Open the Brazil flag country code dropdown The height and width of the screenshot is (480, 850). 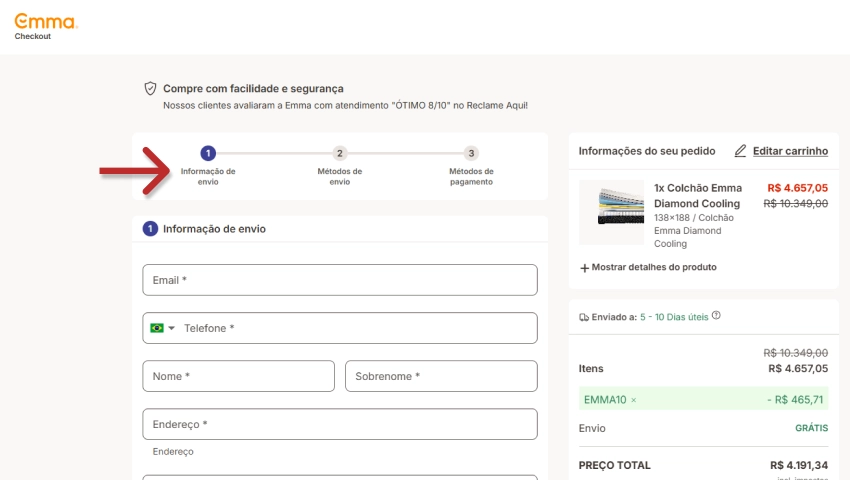[163, 328]
